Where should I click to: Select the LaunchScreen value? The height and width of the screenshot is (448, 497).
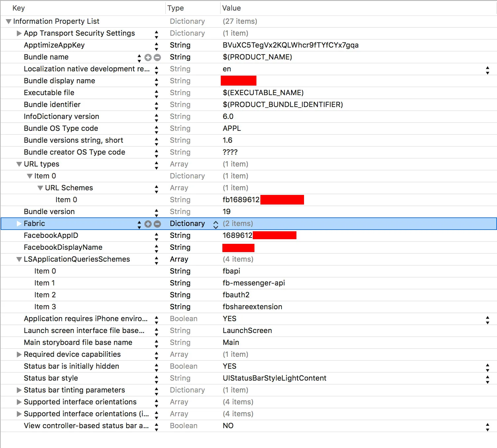pyautogui.click(x=247, y=331)
